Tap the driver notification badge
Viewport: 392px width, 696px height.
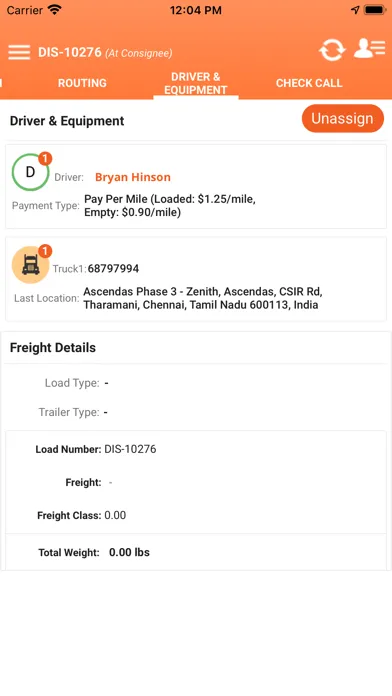coord(45,158)
